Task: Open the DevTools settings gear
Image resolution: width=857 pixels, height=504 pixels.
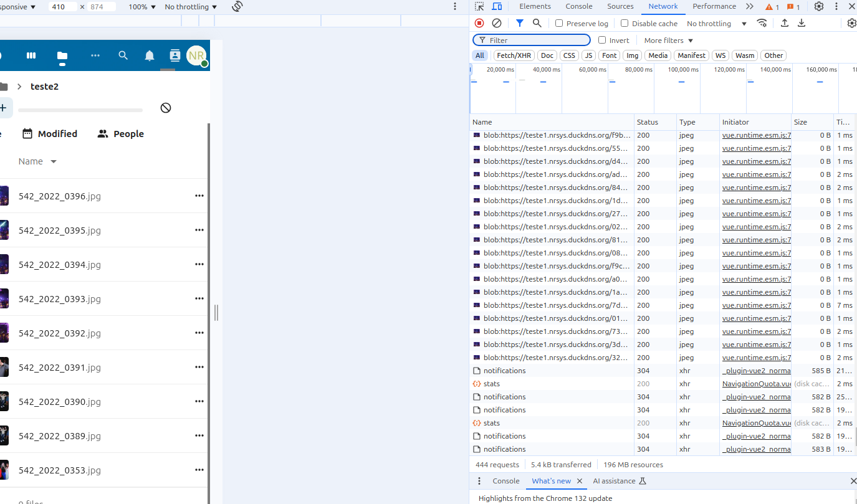Action: click(x=819, y=6)
